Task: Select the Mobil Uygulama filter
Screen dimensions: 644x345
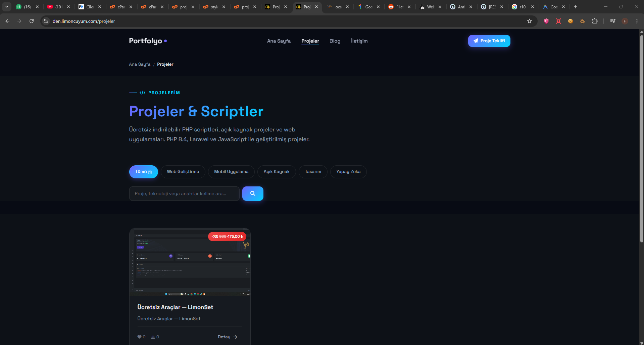Action: pyautogui.click(x=231, y=172)
